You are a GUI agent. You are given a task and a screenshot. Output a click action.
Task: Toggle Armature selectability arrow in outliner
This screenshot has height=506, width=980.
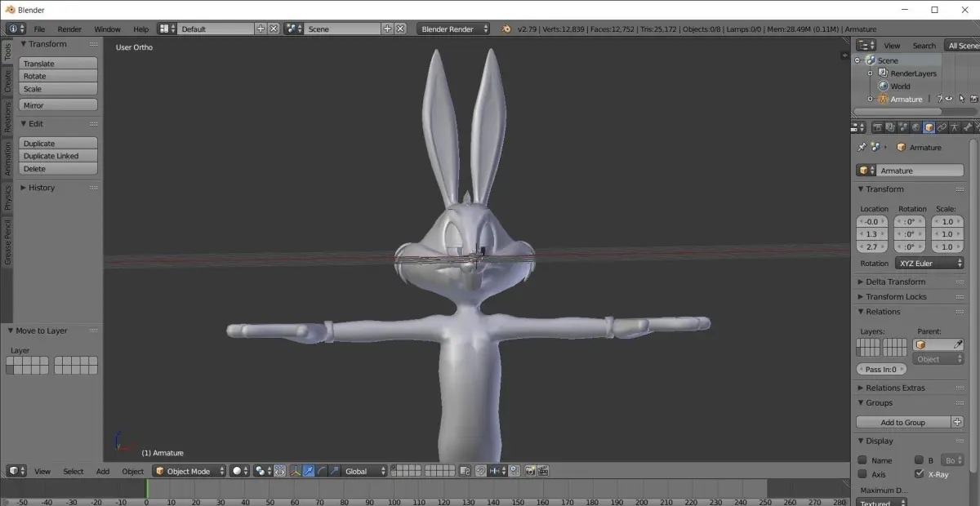coord(962,99)
